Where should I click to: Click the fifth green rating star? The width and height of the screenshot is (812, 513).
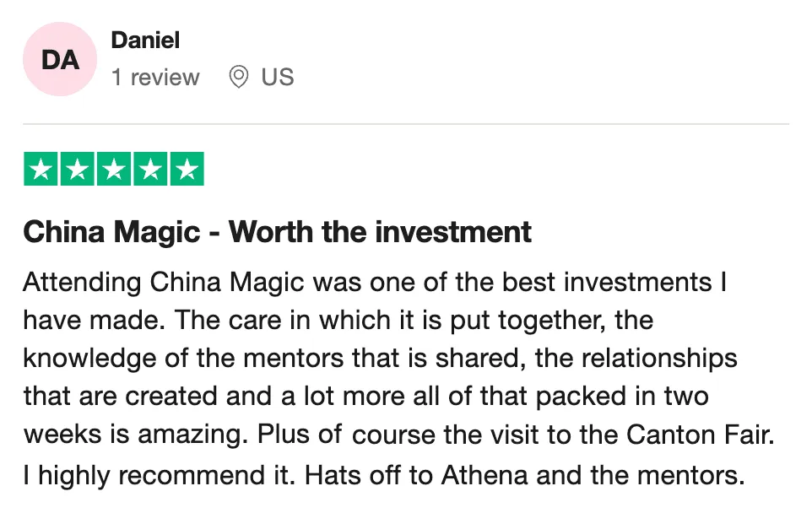point(186,170)
